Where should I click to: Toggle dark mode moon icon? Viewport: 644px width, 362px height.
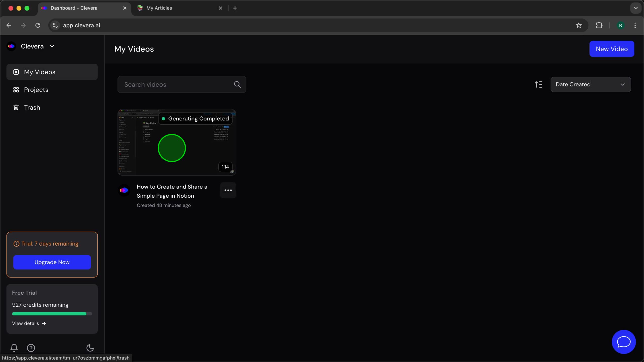coord(90,348)
